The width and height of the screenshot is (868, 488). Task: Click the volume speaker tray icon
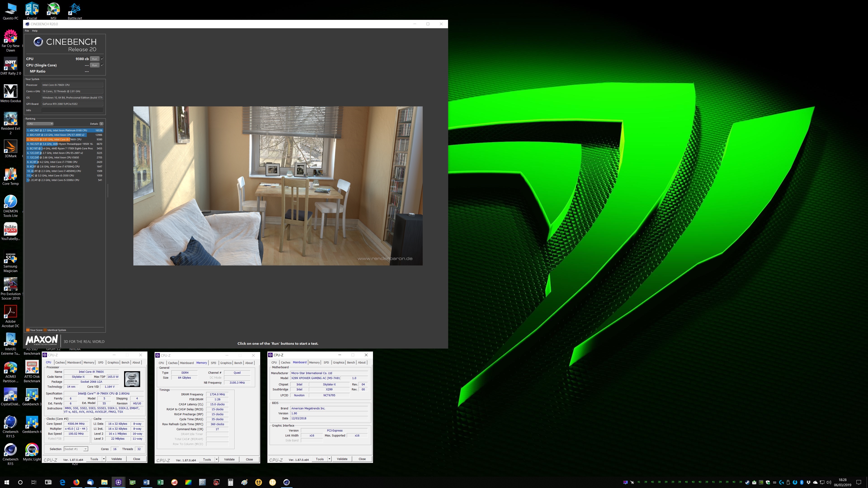coord(829,482)
